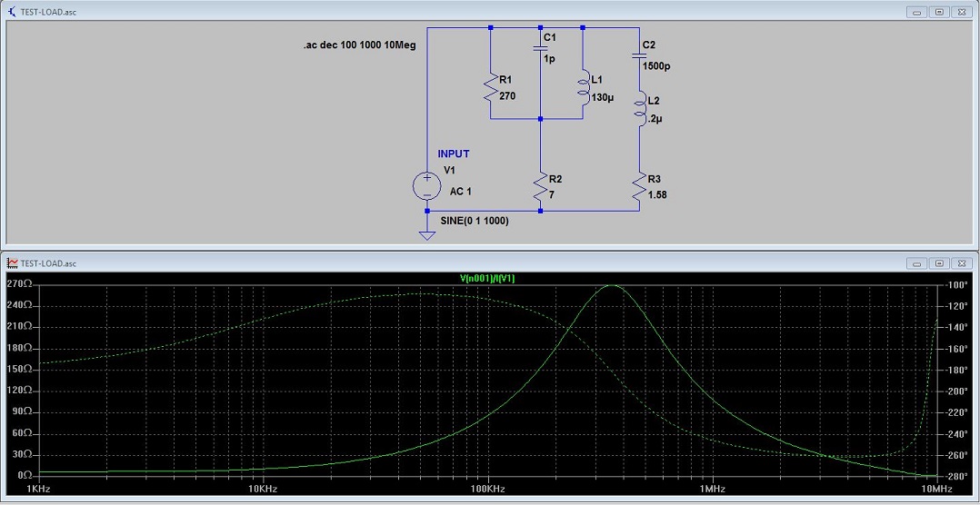
Task: Select resistor R1 symbol in schematic
Action: click(x=490, y=87)
